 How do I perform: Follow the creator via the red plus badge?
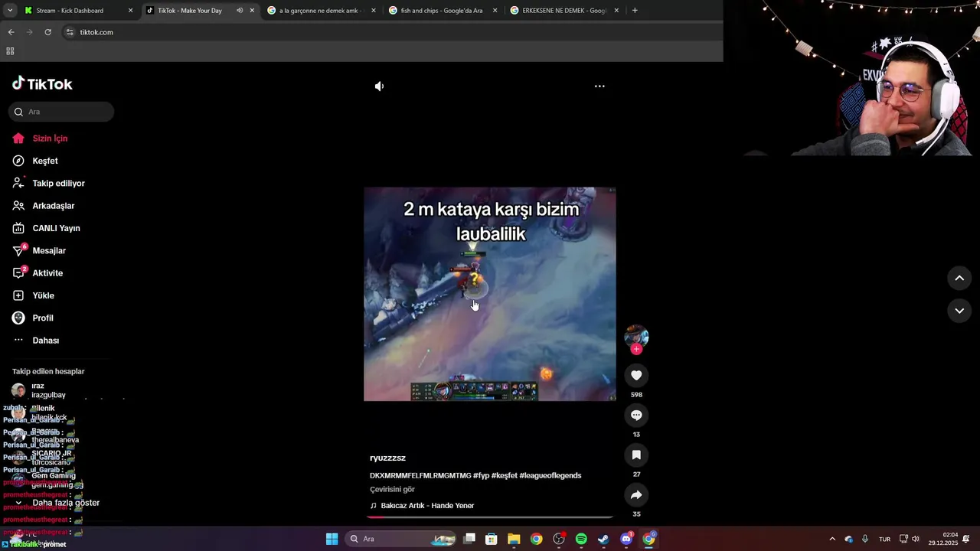point(636,349)
